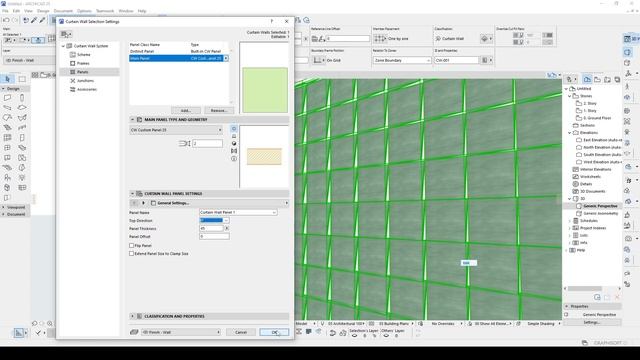Open the View menu

coord(29,11)
